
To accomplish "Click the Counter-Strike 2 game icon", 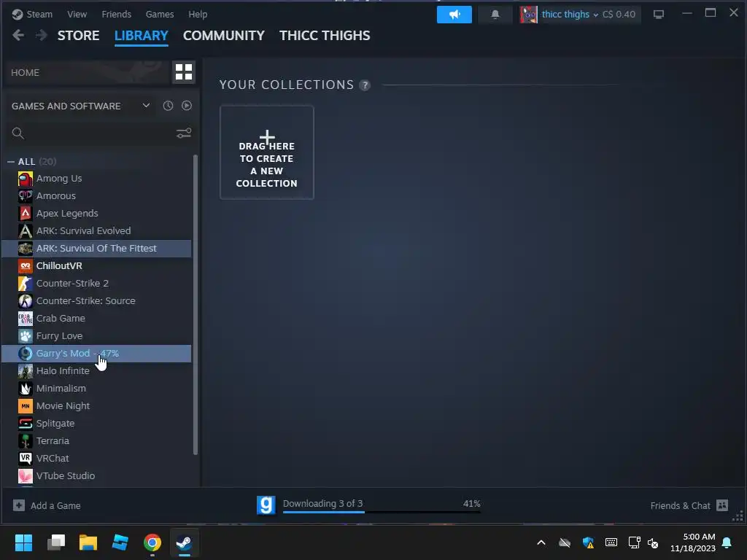I will pos(26,284).
